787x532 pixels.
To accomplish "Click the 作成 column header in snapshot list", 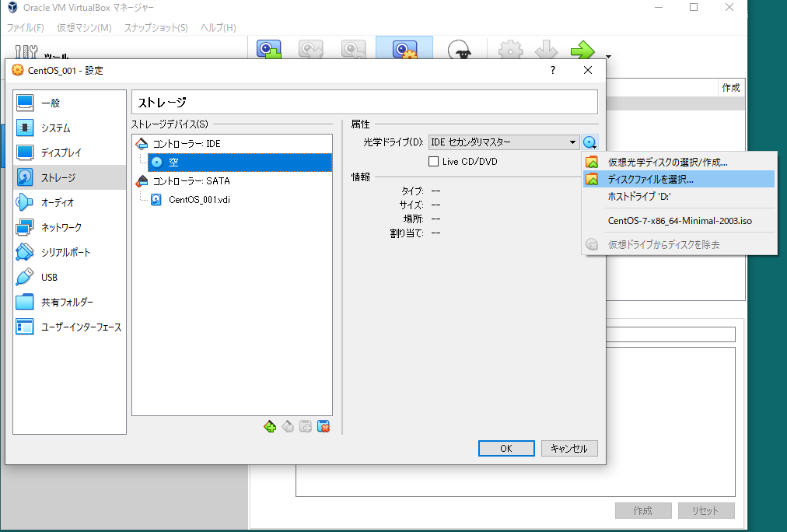I will pos(731,87).
